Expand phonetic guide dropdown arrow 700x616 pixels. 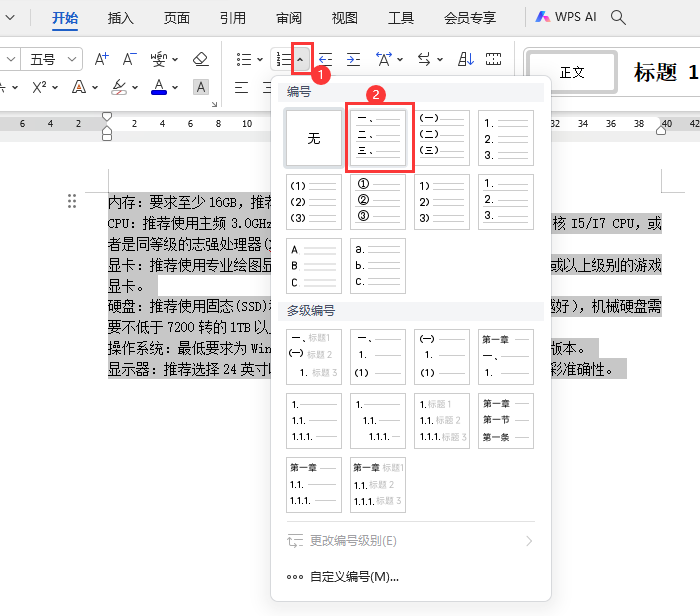(x=175, y=59)
